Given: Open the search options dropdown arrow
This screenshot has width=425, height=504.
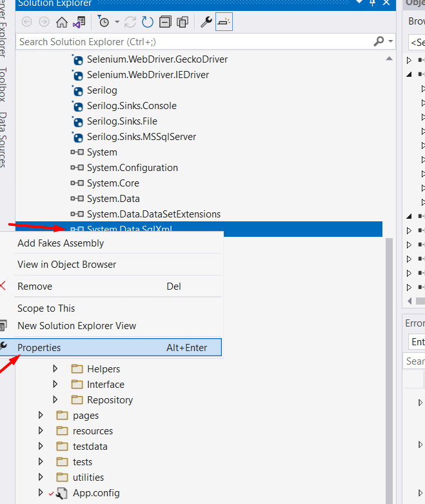Looking at the screenshot, I should (390, 41).
